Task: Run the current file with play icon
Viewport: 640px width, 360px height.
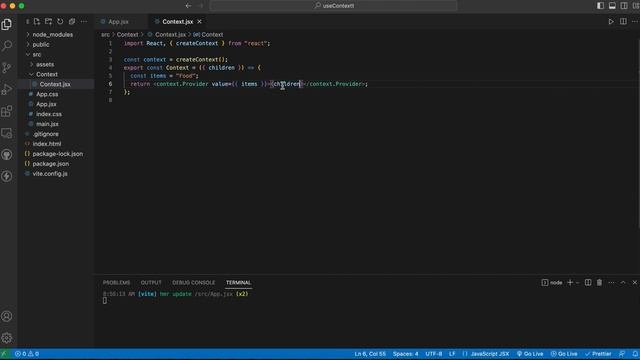Action: pyautogui.click(x=611, y=22)
